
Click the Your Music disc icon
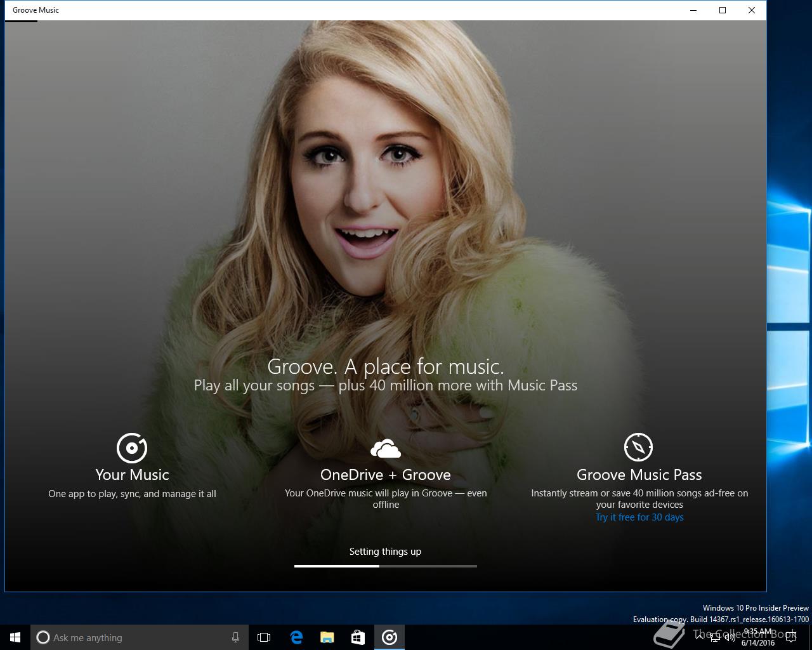coord(132,448)
